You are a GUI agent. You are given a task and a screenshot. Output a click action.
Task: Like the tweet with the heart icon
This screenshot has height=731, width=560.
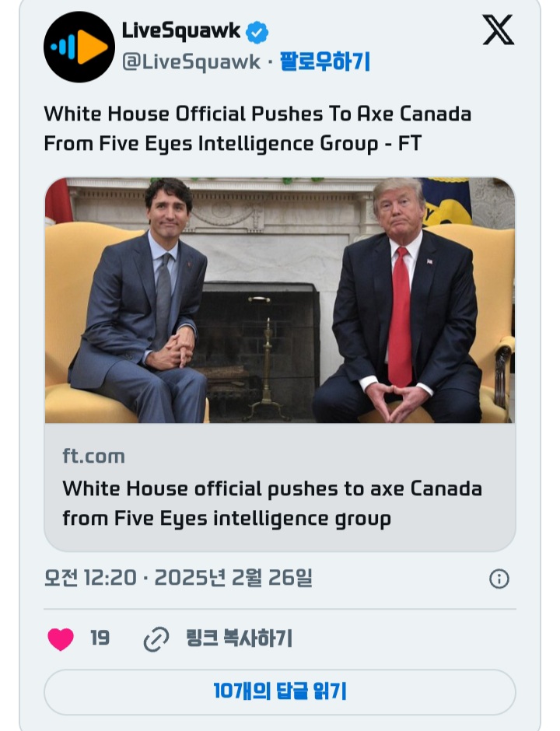(x=61, y=638)
